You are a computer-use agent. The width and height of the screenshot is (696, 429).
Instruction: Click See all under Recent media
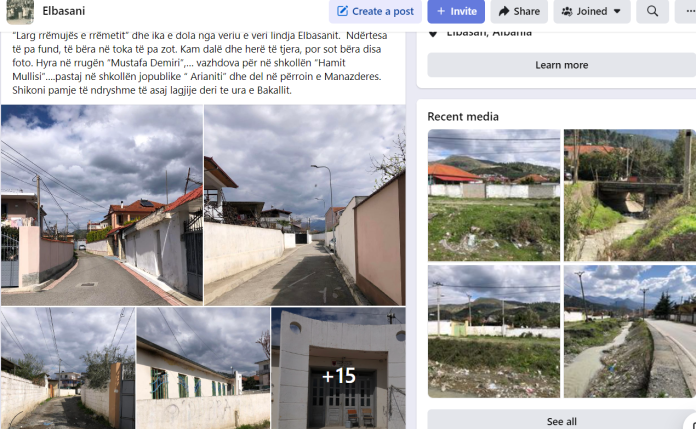pos(562,421)
